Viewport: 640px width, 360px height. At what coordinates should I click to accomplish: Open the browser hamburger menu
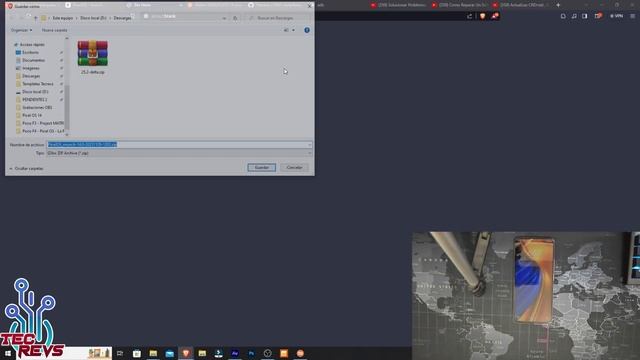(632, 16)
